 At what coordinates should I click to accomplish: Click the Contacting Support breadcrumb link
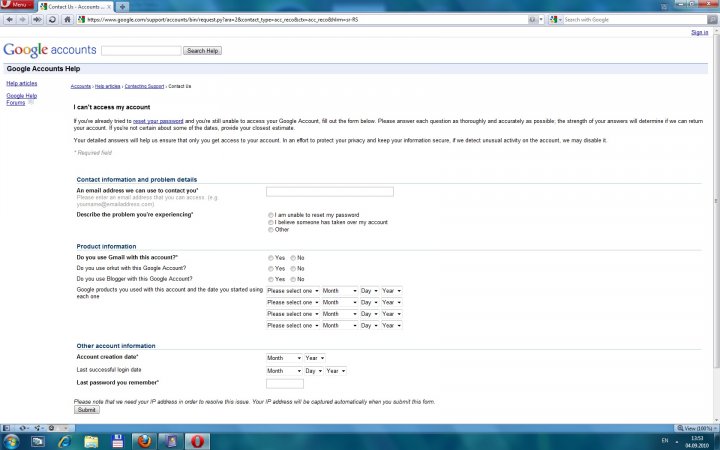click(x=144, y=86)
